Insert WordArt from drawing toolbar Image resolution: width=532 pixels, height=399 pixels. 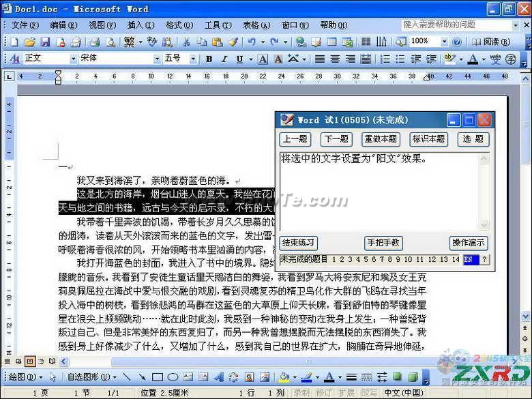218,376
